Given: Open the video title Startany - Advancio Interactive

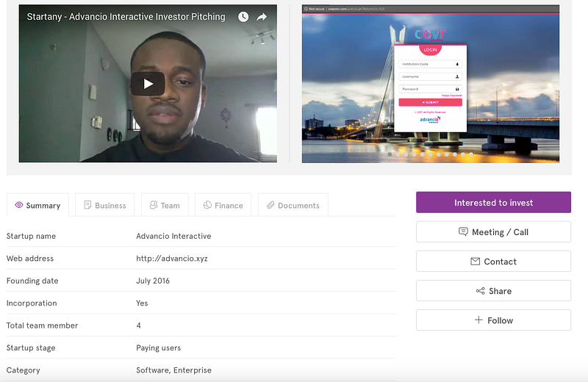Looking at the screenshot, I should pyautogui.click(x=126, y=16).
